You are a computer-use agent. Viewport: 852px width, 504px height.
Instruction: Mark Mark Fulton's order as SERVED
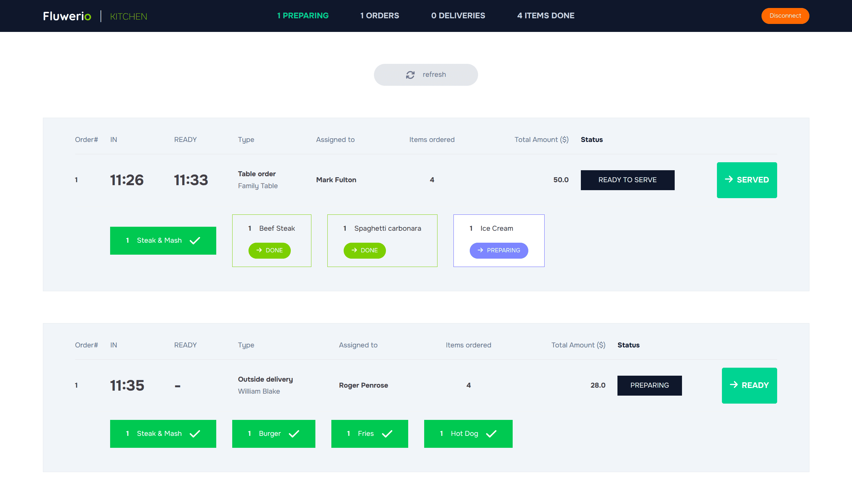(x=747, y=180)
